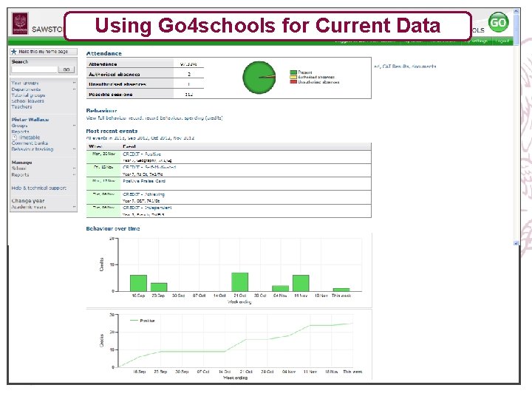This screenshot has height=399, width=532.
Task: Open the Behaviour tracking link
Action: [x=33, y=149]
